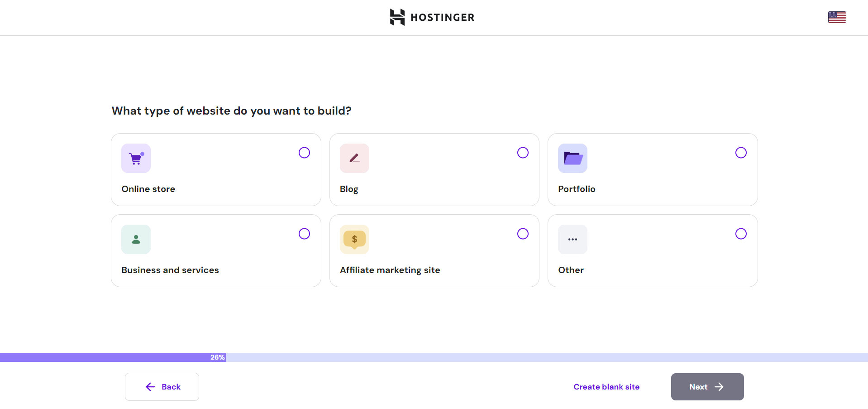
Task: Click the Affiliate marketing dollar icon
Action: point(354,239)
